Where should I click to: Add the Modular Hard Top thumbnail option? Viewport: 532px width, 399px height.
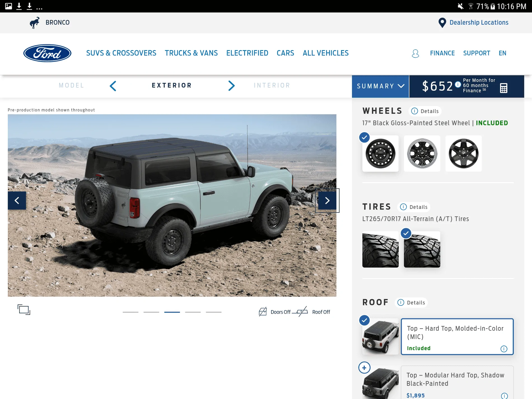click(380, 382)
